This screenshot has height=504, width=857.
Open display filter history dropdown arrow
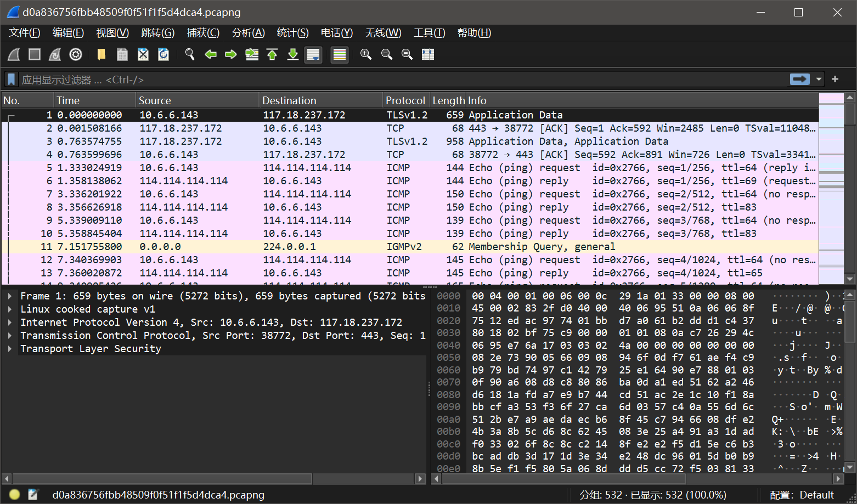(819, 80)
